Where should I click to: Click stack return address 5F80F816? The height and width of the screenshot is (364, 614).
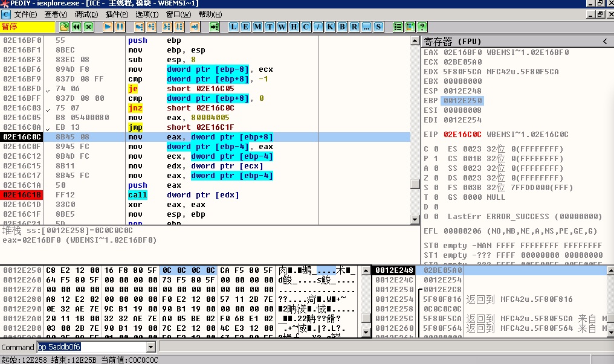442,299
